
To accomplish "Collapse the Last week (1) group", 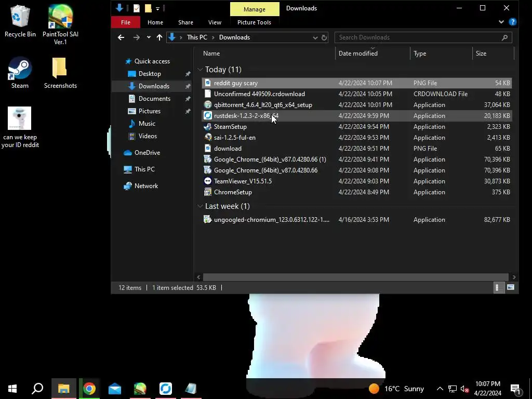I will point(200,206).
